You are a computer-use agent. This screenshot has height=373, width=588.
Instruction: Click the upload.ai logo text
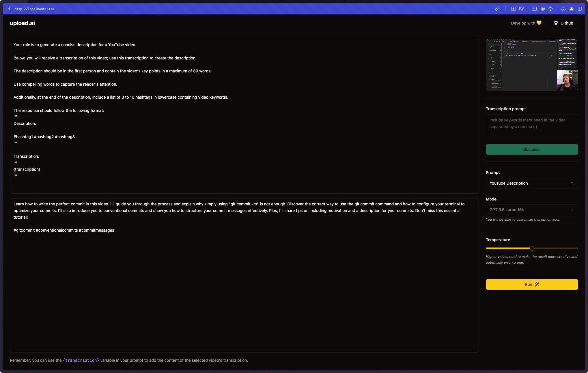coord(22,23)
